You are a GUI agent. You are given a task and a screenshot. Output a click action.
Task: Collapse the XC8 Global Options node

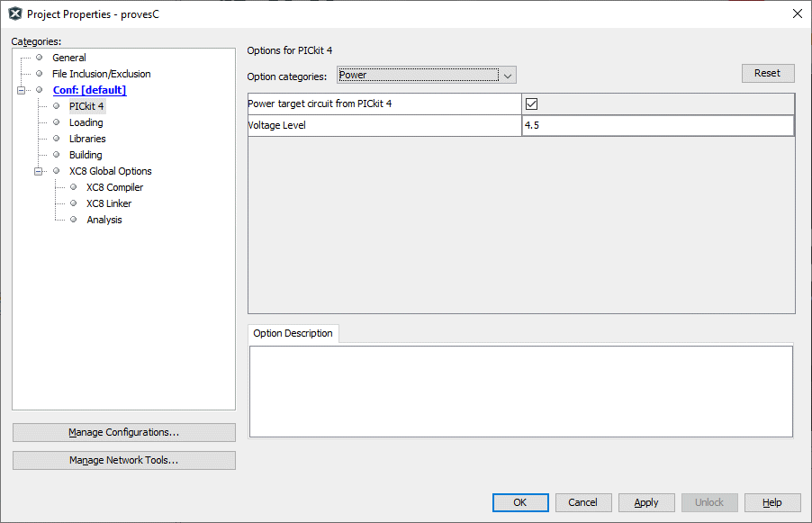39,171
